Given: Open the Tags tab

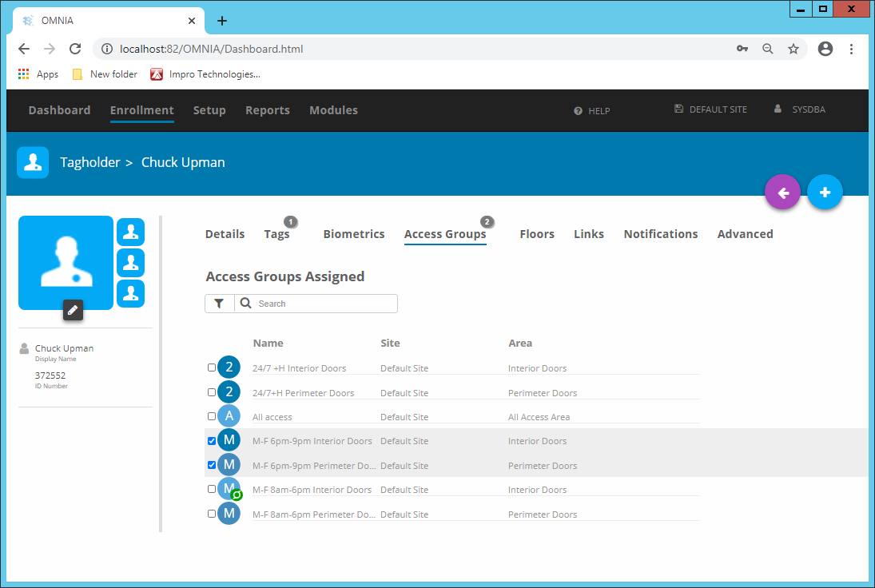Looking at the screenshot, I should pyautogui.click(x=276, y=234).
